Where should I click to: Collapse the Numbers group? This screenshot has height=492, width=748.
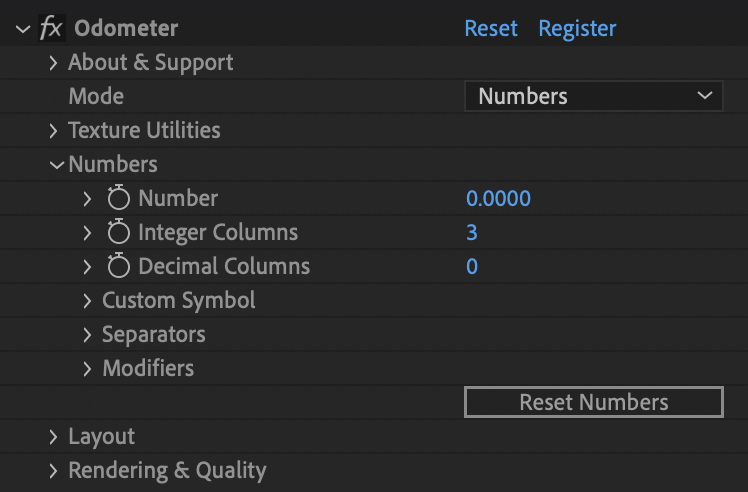57,165
